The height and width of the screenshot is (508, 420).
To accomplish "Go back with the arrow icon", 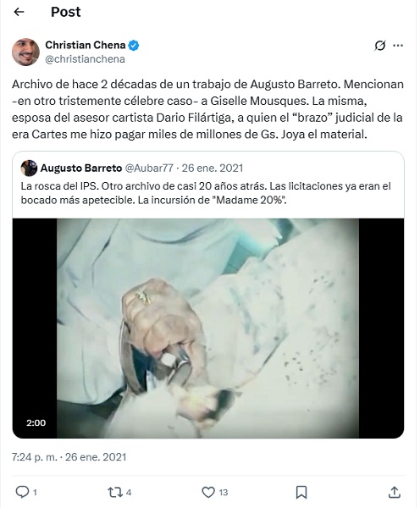I will tap(19, 12).
